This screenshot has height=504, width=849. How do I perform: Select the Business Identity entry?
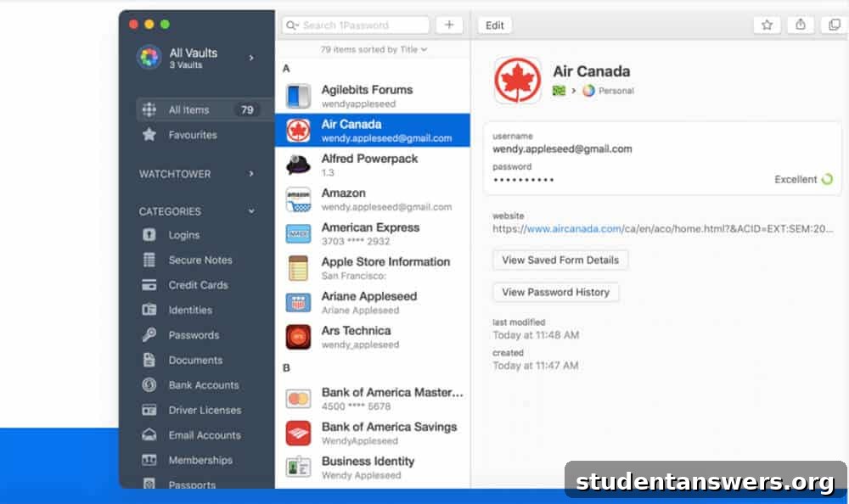pyautogui.click(x=373, y=468)
